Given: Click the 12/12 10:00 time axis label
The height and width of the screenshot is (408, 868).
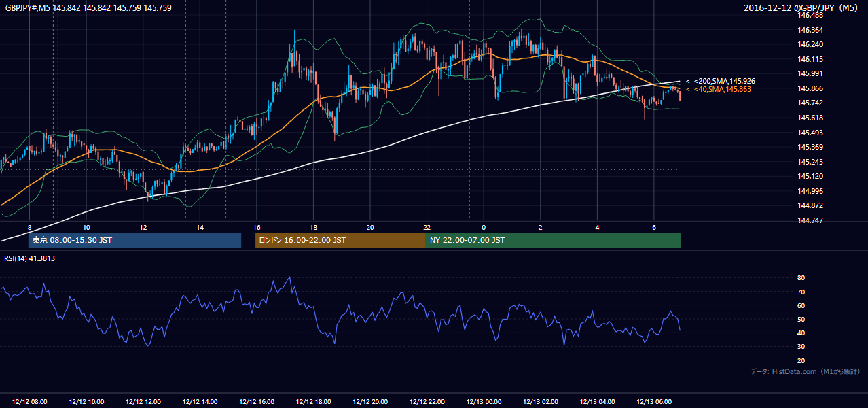Looking at the screenshot, I should [x=87, y=401].
